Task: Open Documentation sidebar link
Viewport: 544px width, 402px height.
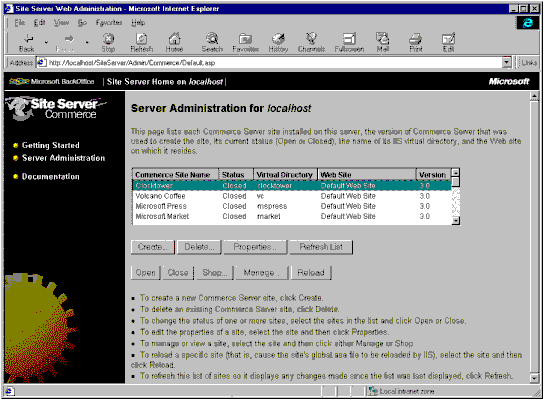Action: pyautogui.click(x=51, y=177)
